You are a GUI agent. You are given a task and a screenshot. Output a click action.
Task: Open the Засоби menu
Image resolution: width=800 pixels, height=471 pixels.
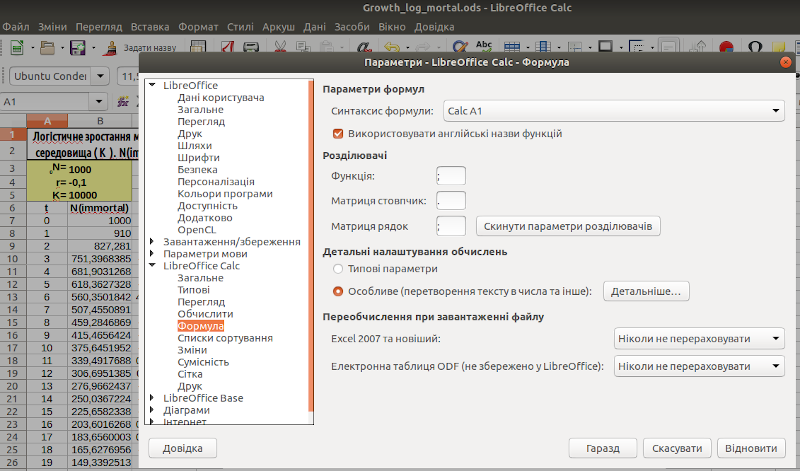point(352,27)
